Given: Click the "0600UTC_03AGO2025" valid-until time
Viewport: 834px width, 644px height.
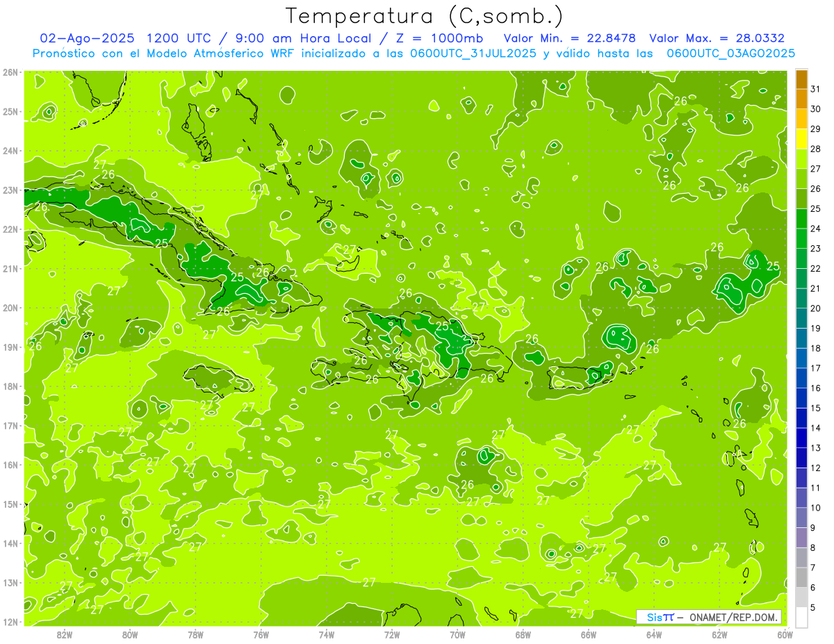Looking at the screenshot, I should pyautogui.click(x=731, y=53).
